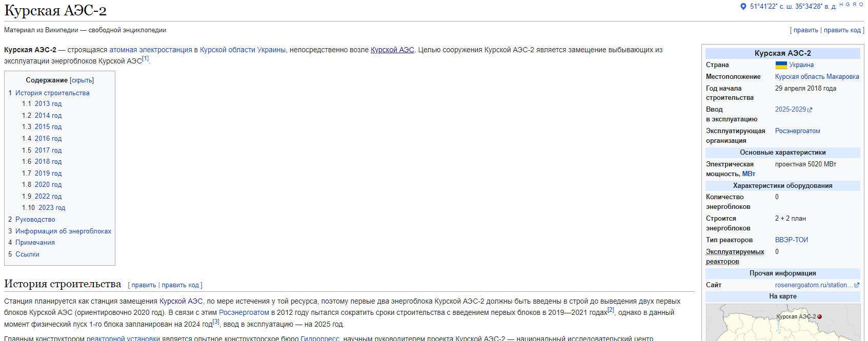868x341 pixels.
Task: Open Макаровка link in infobox
Action: point(843,77)
